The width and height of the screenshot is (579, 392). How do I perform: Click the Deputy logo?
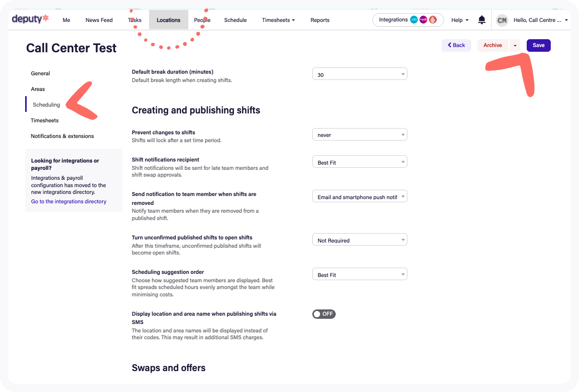(30, 19)
